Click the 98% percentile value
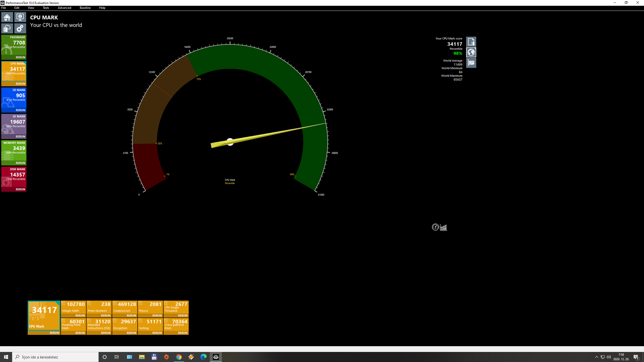The width and height of the screenshot is (644, 362). click(458, 53)
